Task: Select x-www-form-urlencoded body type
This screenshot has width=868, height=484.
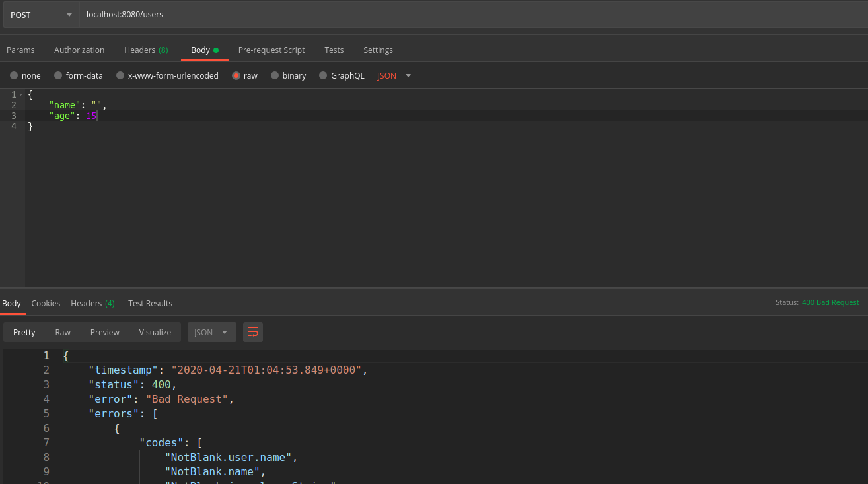Action: pos(166,75)
